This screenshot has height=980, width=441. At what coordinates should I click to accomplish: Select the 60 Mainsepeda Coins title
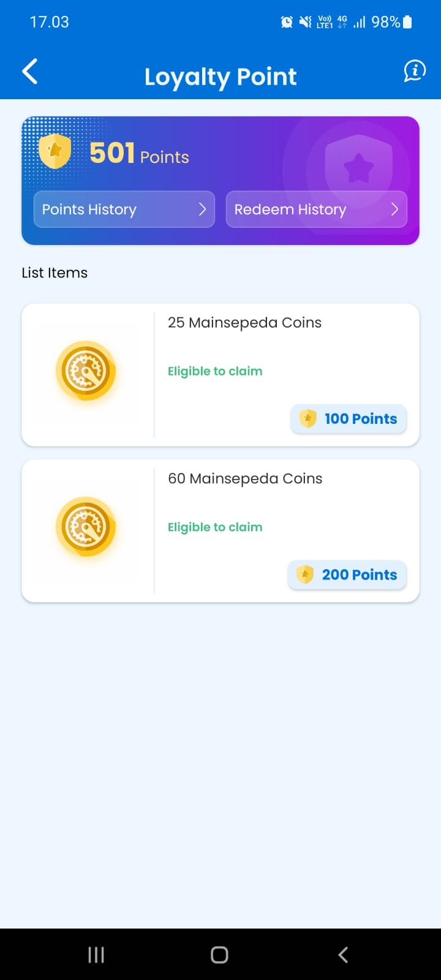pyautogui.click(x=245, y=479)
